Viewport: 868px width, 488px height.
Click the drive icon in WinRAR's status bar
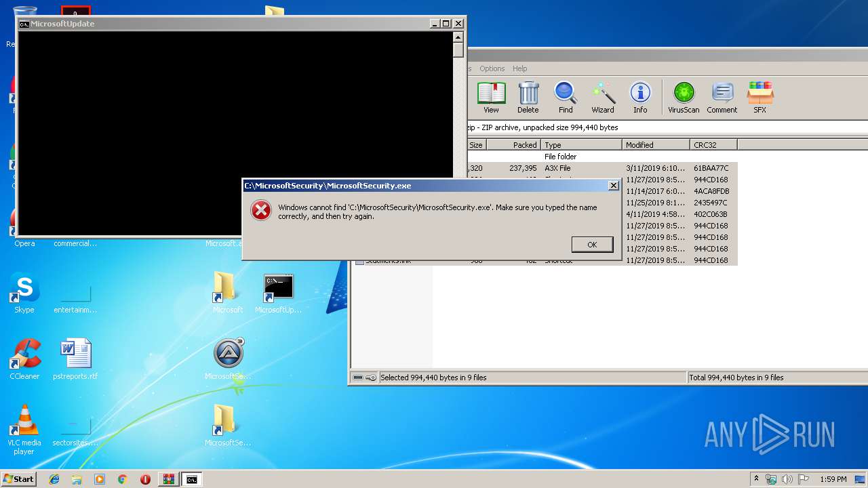[x=358, y=378]
